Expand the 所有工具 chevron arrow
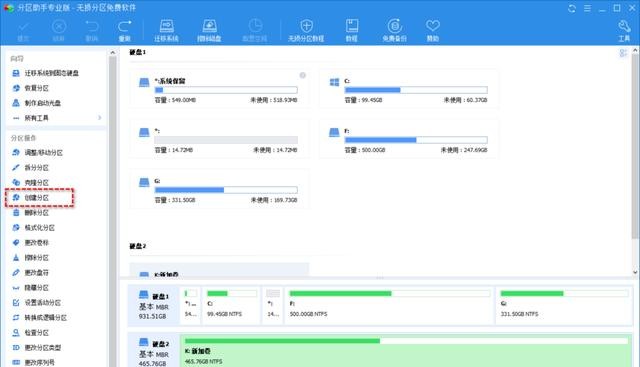 coord(100,118)
